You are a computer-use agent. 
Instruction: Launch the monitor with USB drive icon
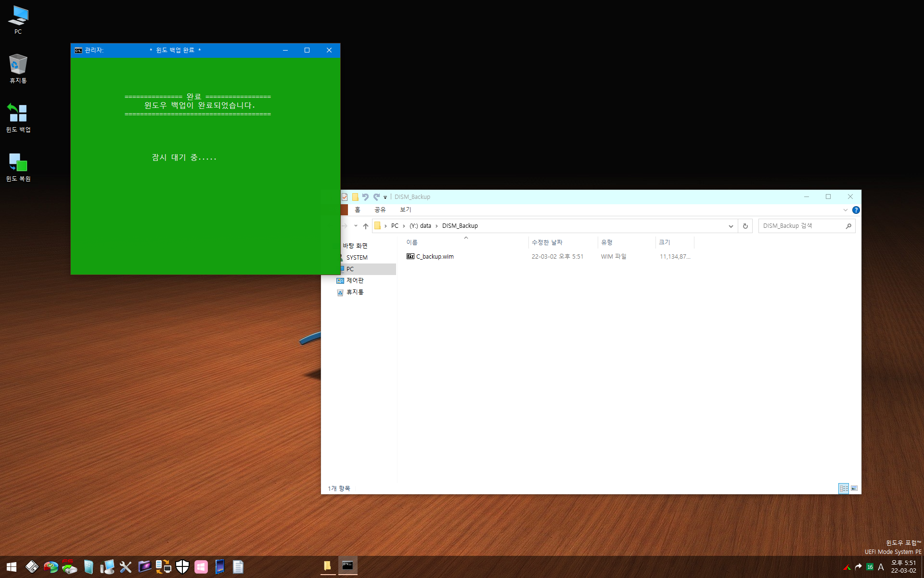(x=107, y=567)
